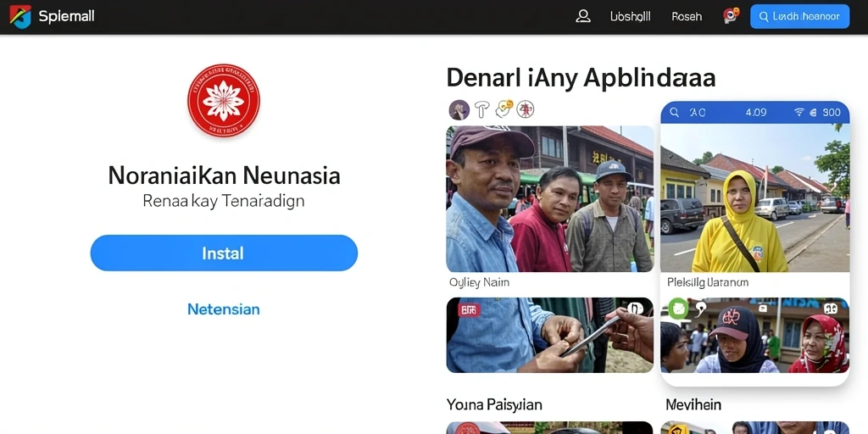The width and height of the screenshot is (868, 434).
Task: Click the Pleksillg Uaranom caption
Action: pyautogui.click(x=708, y=282)
